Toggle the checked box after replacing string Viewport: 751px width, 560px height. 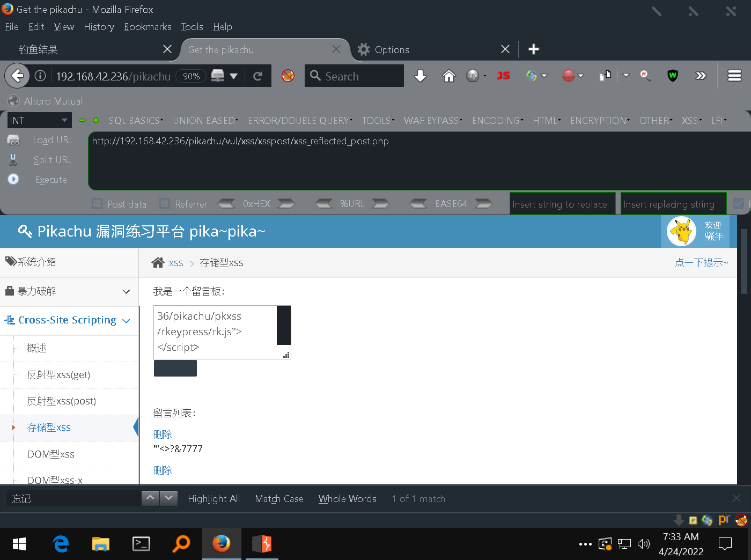[x=739, y=203]
